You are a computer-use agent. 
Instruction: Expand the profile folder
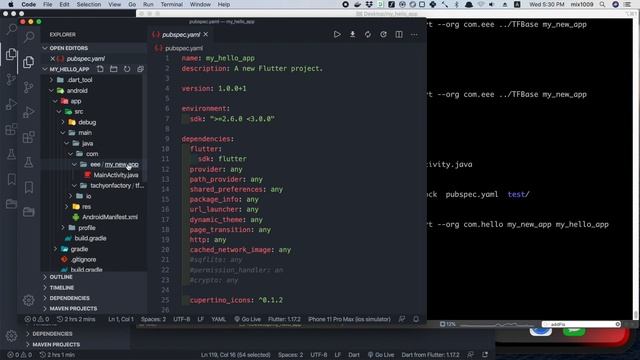click(63, 228)
